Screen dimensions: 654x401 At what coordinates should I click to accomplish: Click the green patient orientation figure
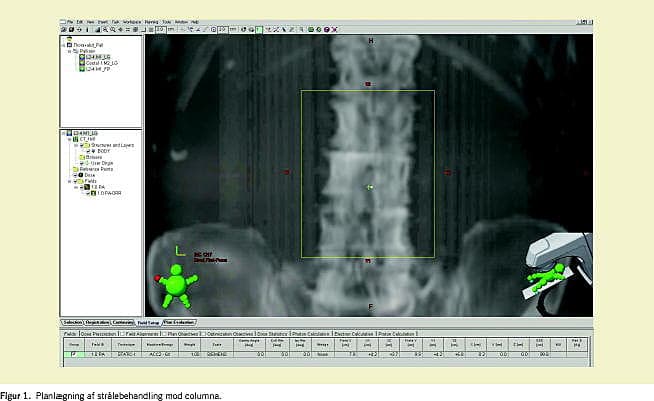tap(176, 283)
